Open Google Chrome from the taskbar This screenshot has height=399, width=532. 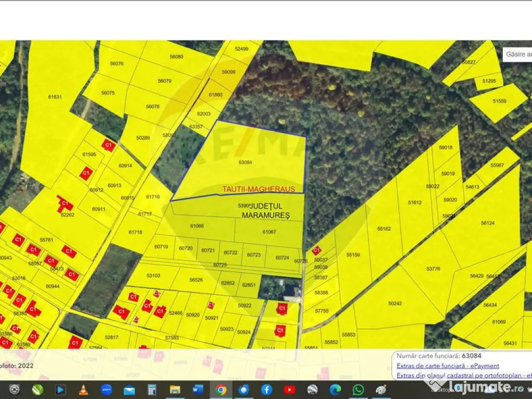(x=221, y=390)
